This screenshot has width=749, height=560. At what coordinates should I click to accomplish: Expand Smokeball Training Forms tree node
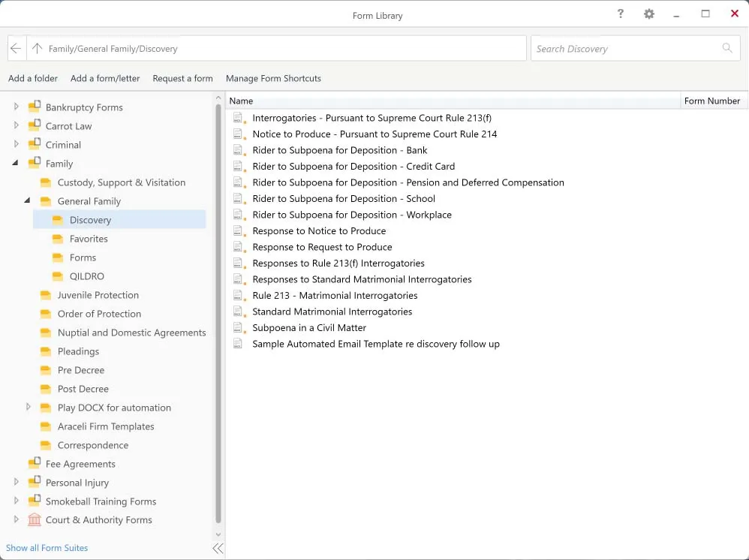17,501
